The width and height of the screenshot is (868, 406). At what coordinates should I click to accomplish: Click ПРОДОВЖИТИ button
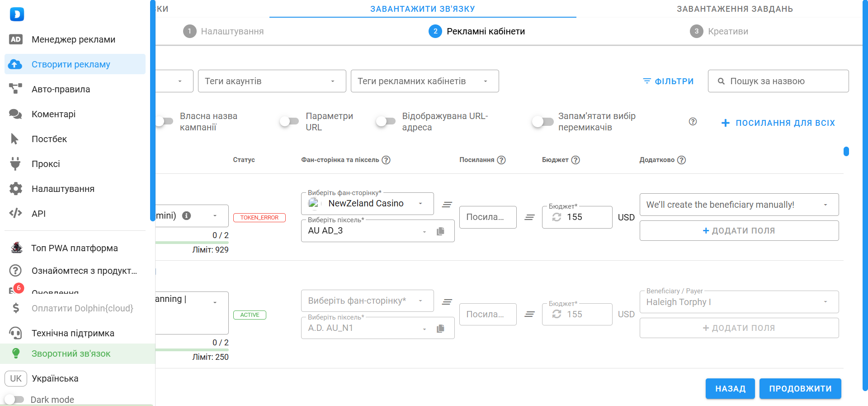tap(800, 388)
